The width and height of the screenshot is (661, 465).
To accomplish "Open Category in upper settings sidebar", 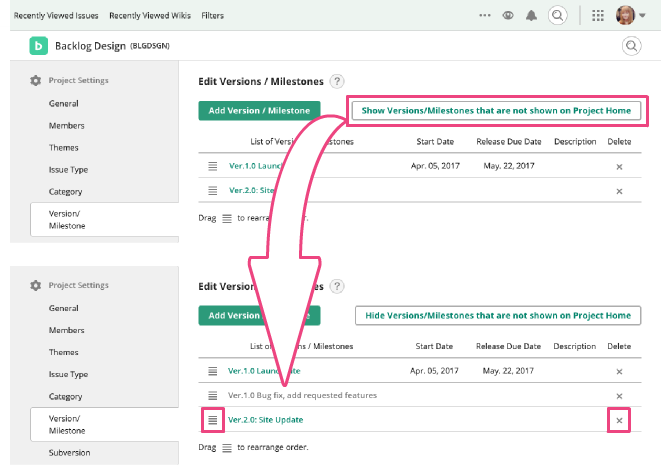I will (65, 191).
